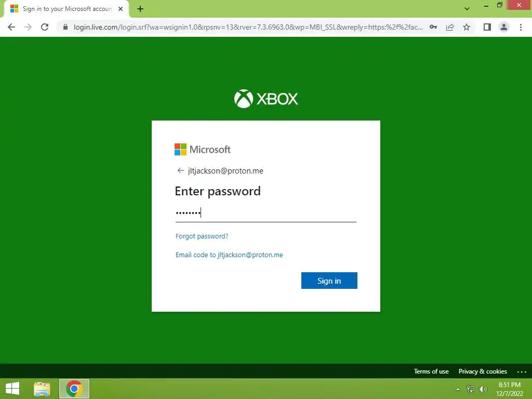The image size is (532, 399).
Task: Open the Chrome side panel icon
Action: coord(487,27)
